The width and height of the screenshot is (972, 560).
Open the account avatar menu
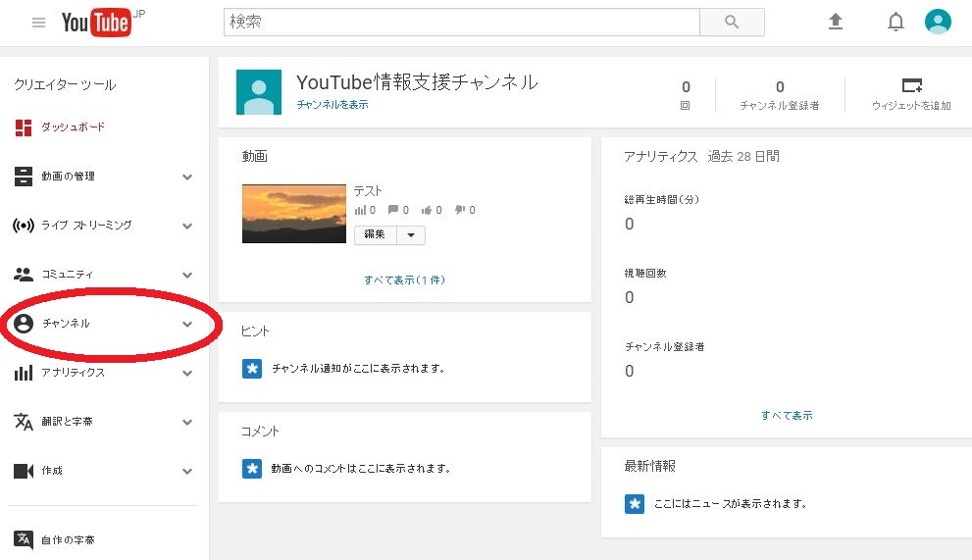938,22
